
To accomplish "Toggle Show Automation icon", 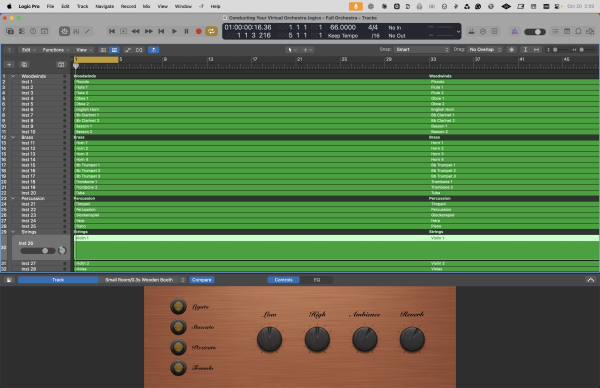I will [128, 50].
